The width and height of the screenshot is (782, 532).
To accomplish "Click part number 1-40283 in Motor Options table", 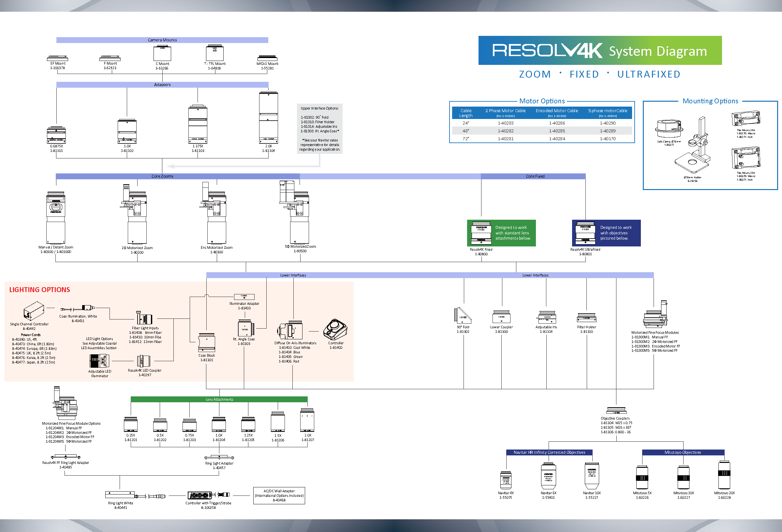I will point(505,123).
